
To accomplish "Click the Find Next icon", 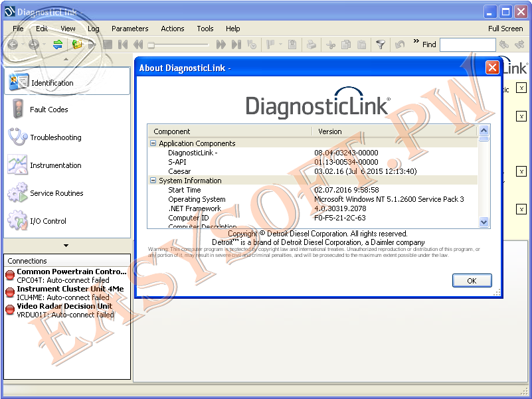I will [519, 44].
